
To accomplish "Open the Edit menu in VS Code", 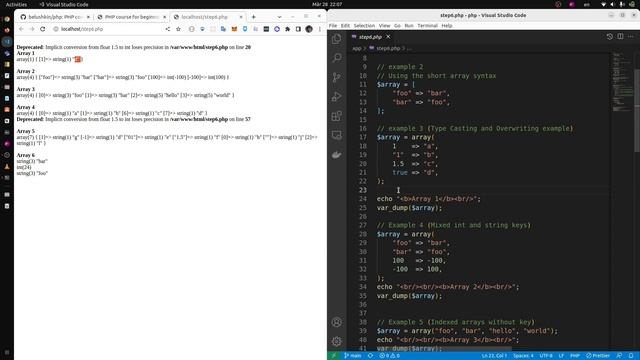I will pyautogui.click(x=345, y=26).
